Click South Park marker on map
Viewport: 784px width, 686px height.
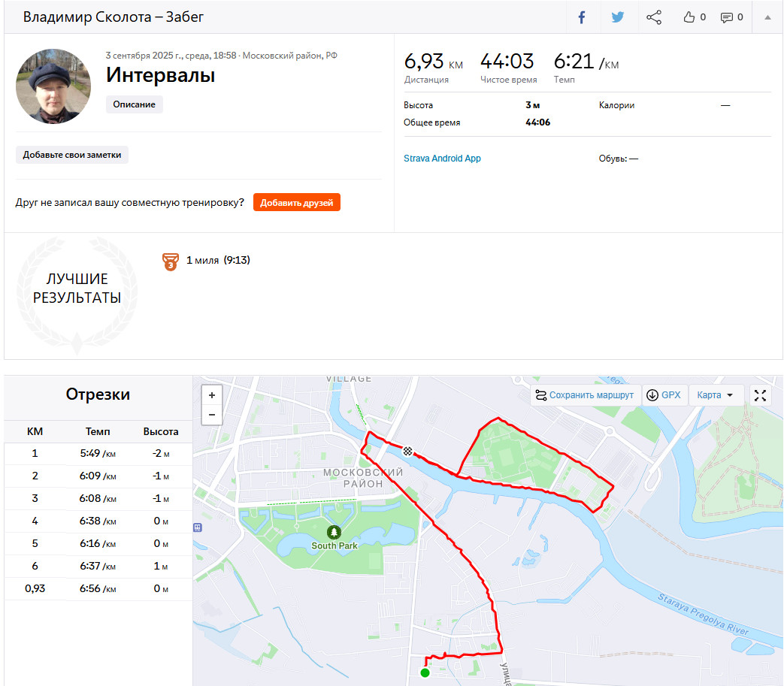click(334, 532)
